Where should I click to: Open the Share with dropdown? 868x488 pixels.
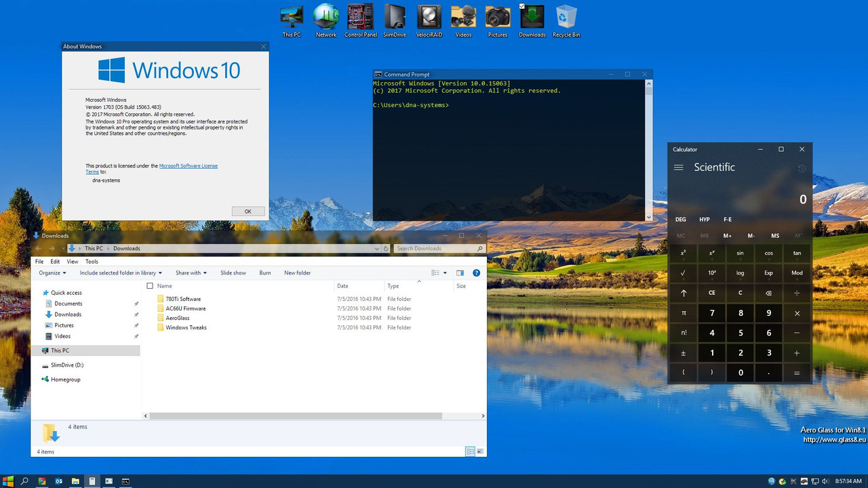[191, 273]
